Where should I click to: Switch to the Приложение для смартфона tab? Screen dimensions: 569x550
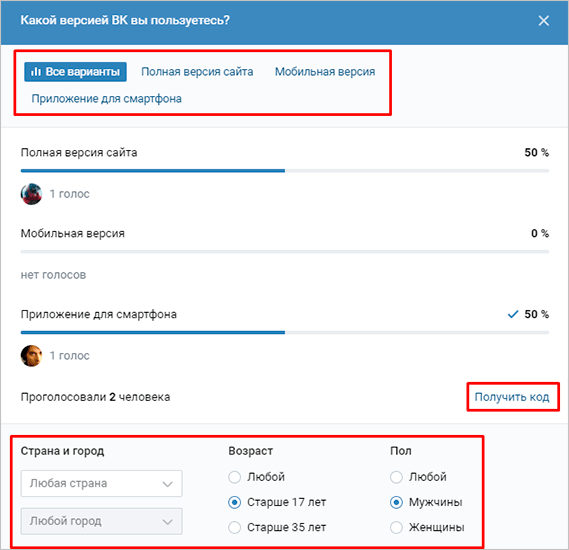[106, 99]
